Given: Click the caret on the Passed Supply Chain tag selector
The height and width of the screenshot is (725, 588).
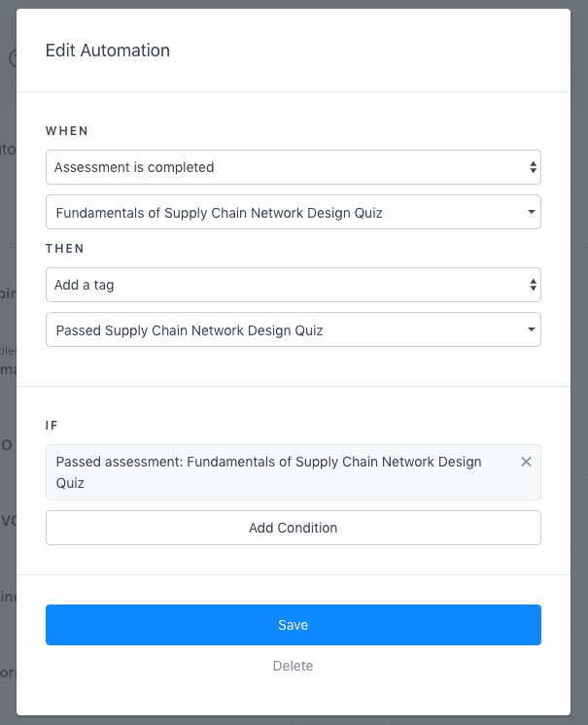Looking at the screenshot, I should coord(532,330).
